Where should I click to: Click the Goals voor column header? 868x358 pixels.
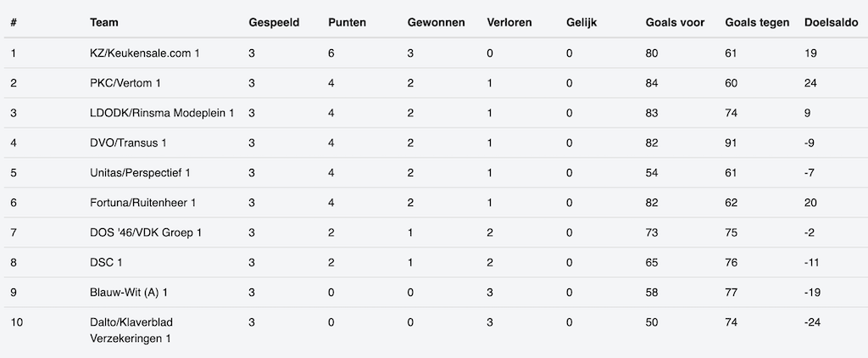coord(675,23)
